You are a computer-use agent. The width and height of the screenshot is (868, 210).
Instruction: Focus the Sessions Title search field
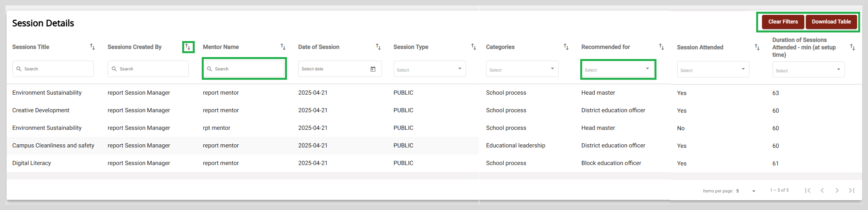[53, 69]
